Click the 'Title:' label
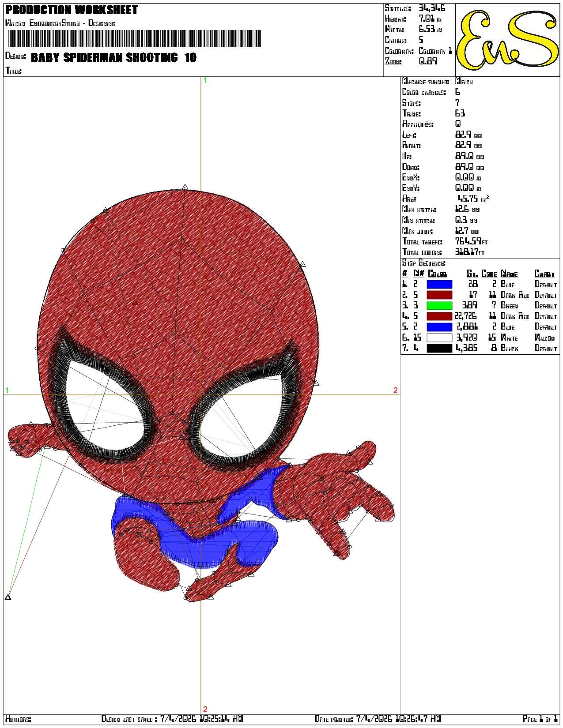The image size is (563, 728). (14, 71)
